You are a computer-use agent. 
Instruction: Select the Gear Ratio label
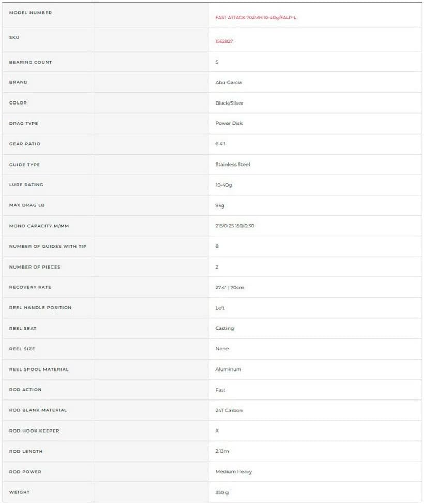pos(25,144)
